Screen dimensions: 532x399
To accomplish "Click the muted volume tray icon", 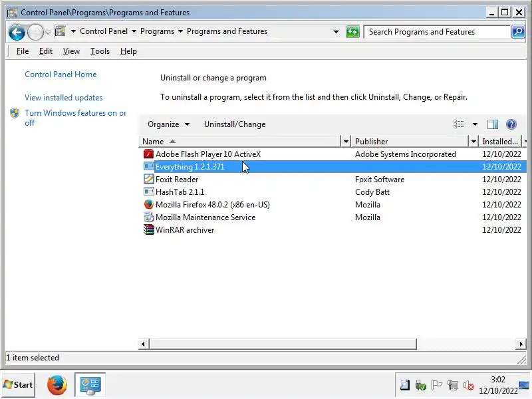I will tap(469, 386).
